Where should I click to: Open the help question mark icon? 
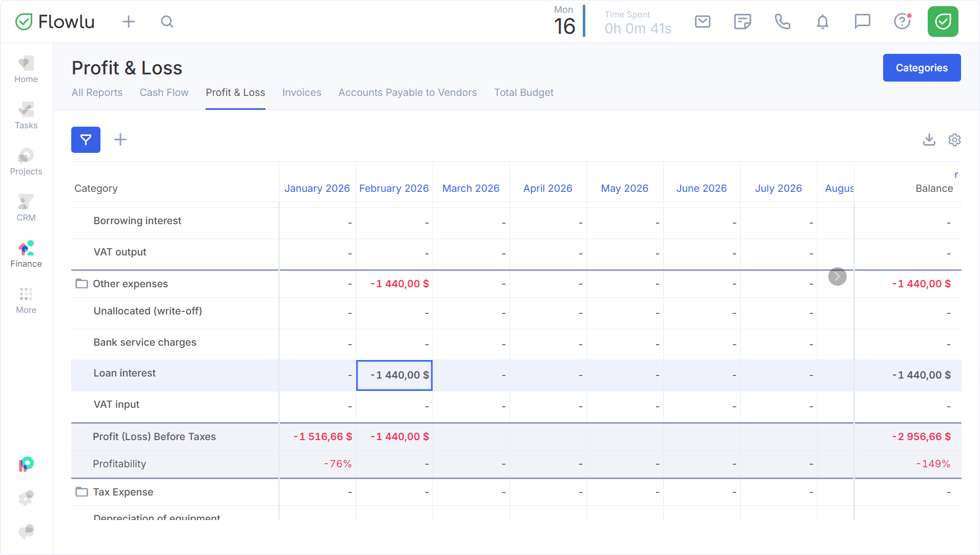click(902, 22)
